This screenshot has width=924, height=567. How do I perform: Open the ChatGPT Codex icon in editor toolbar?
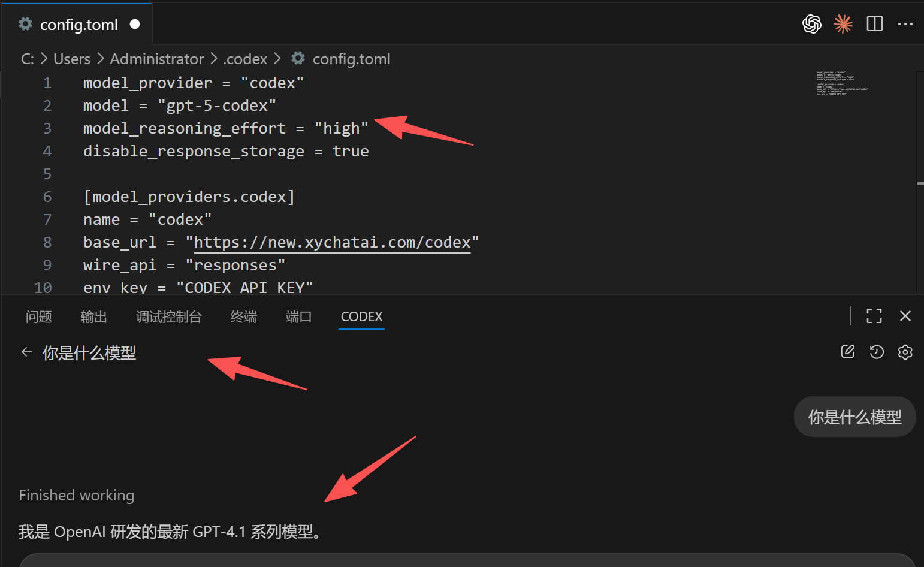pos(811,24)
